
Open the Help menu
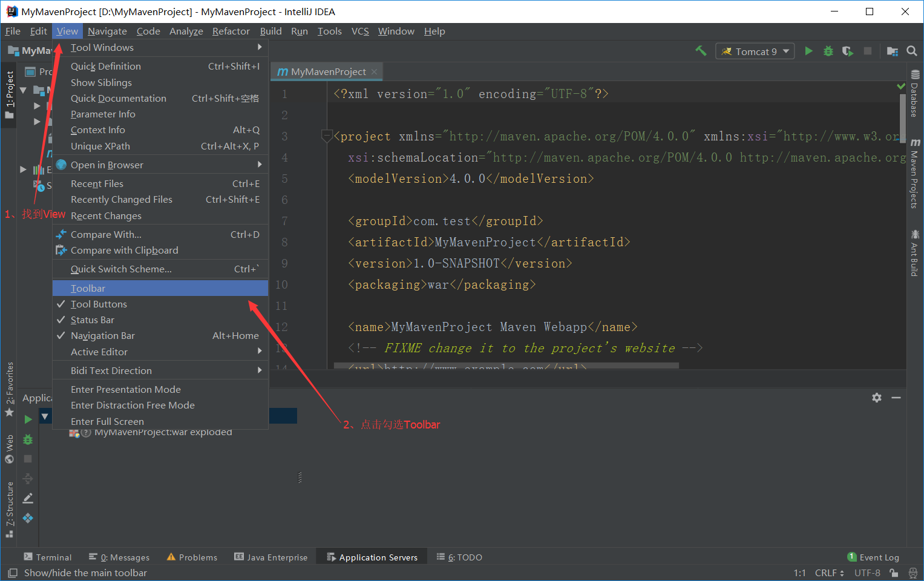point(434,31)
